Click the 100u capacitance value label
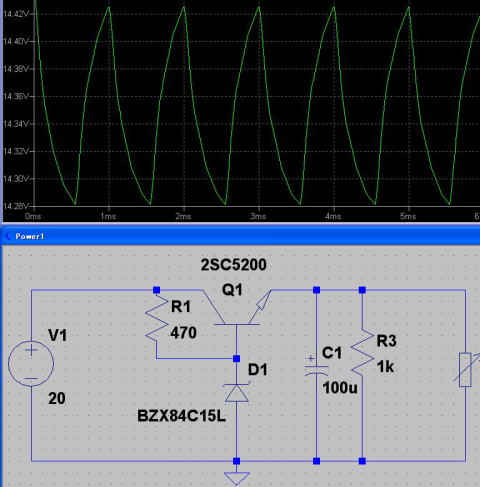The image size is (480, 487). [340, 388]
